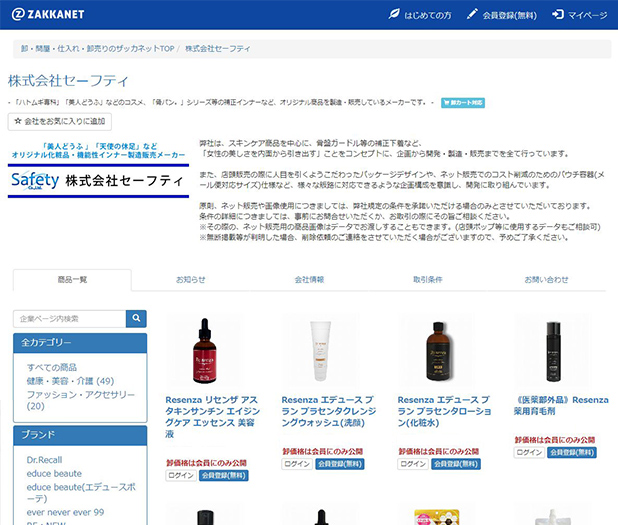Switch to the 会社情報 tab
Viewport: 618px width, 525px height.
pos(309,280)
